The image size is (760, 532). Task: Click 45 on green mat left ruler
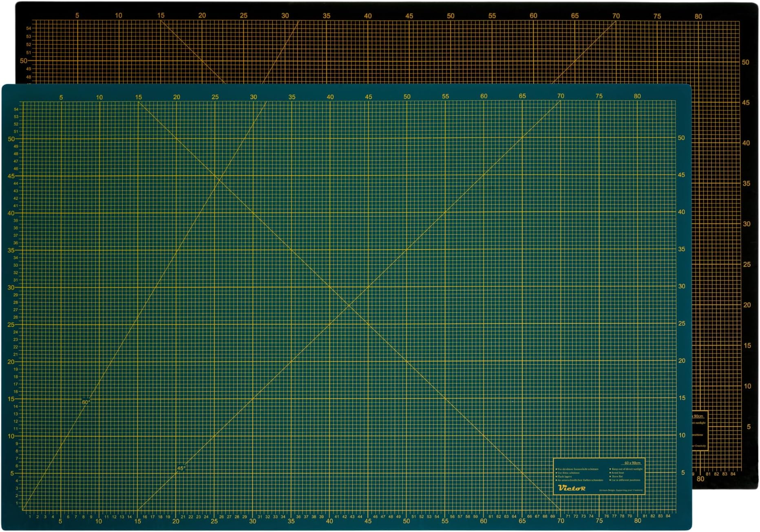coord(11,176)
